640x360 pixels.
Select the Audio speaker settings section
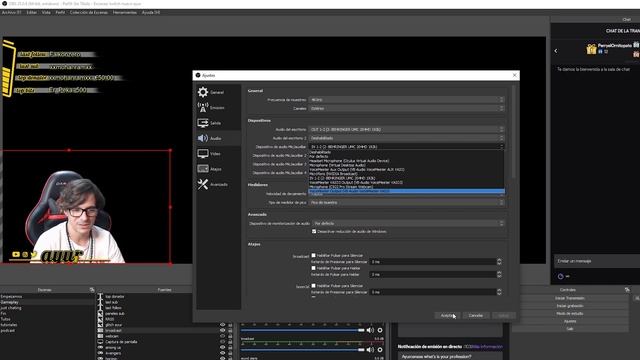pos(218,138)
